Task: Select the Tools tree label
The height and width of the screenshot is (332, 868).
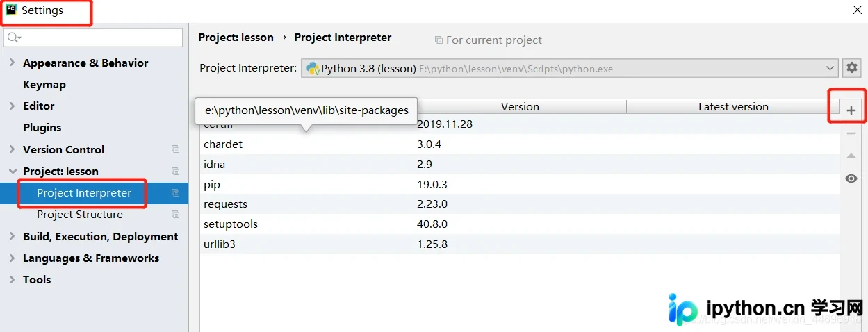Action: click(37, 279)
